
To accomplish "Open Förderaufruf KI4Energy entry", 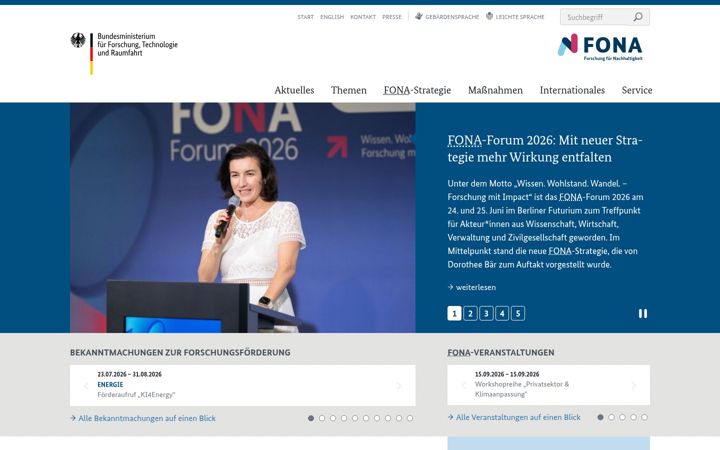I will (136, 394).
